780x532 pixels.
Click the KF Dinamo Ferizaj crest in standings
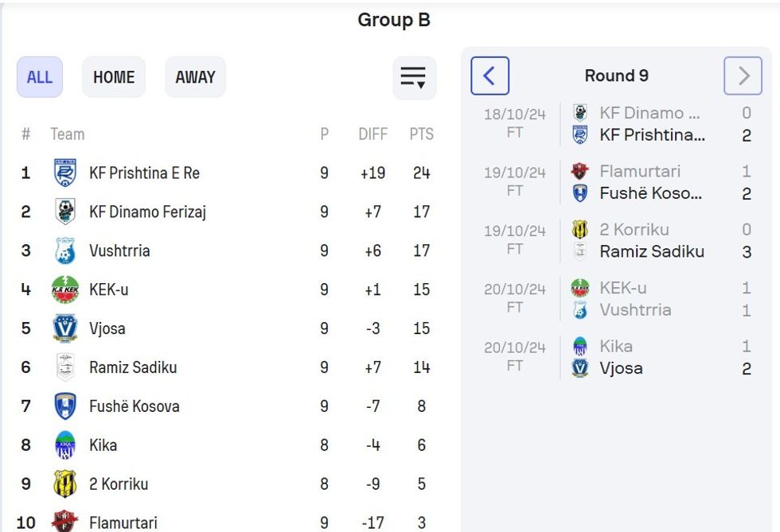[x=65, y=212]
